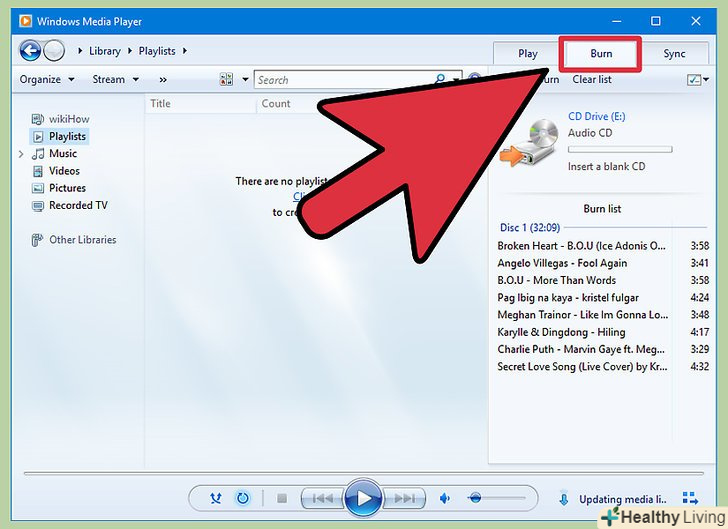Sort by the Title column header
The width and height of the screenshot is (728, 529).
[160, 104]
